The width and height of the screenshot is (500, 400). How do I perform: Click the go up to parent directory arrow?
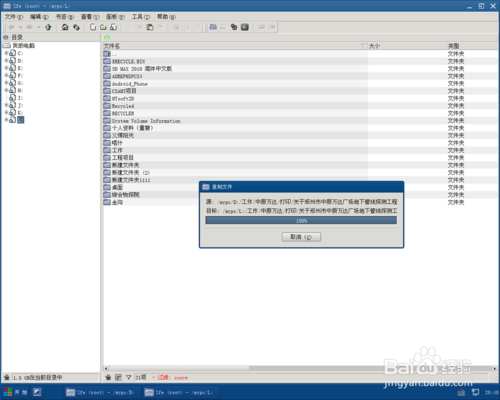(x=48, y=27)
